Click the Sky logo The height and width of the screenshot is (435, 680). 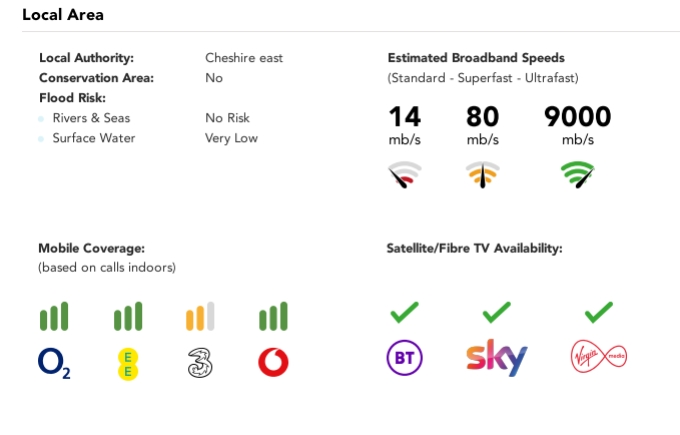point(497,357)
